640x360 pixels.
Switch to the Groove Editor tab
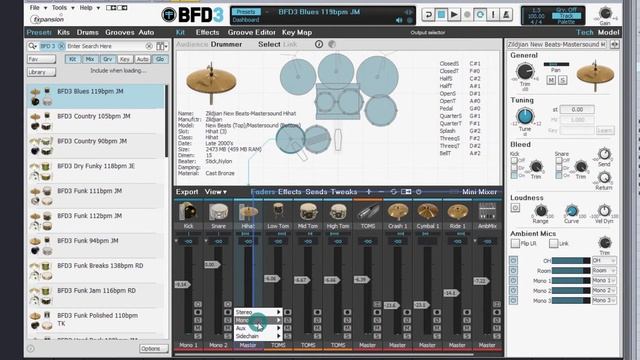(x=251, y=32)
